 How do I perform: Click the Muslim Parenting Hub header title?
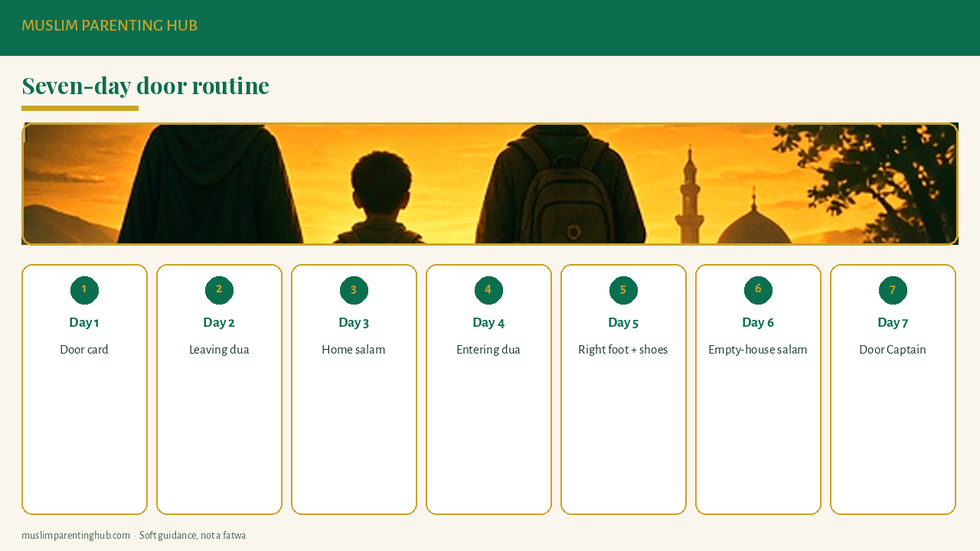pos(109,26)
